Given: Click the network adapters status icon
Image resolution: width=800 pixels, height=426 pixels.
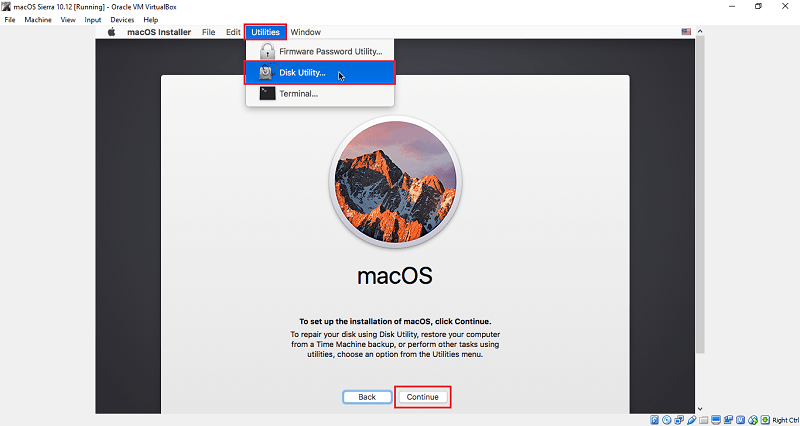Looking at the screenshot, I should 679,420.
